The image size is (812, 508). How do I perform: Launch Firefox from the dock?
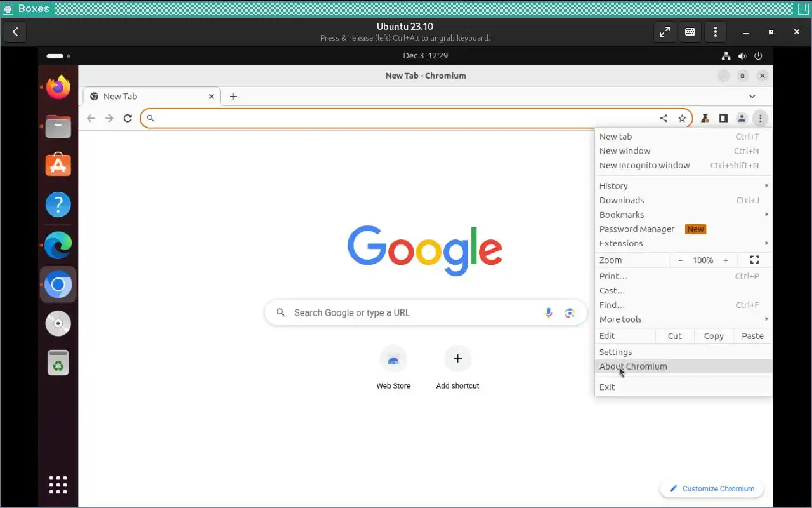58,87
